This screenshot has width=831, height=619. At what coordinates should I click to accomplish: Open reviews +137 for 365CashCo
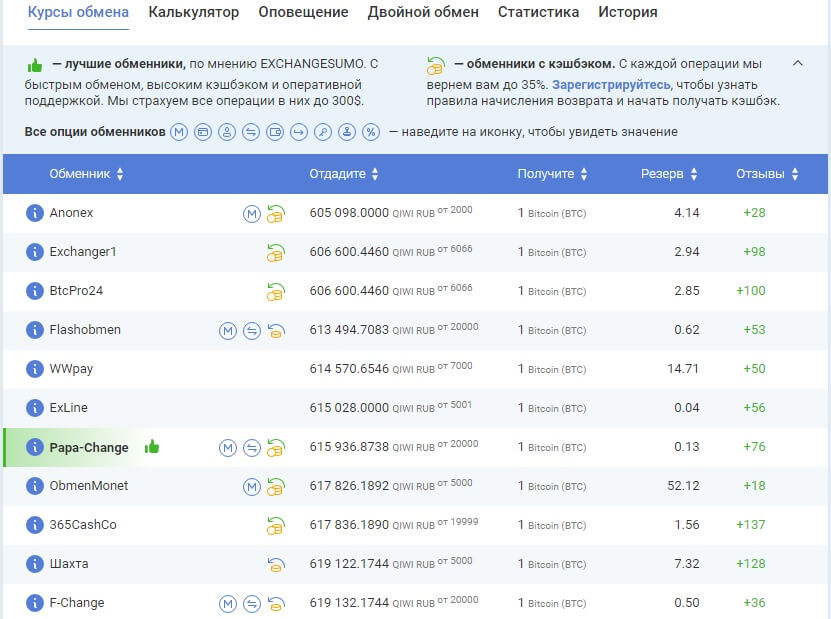(x=750, y=525)
